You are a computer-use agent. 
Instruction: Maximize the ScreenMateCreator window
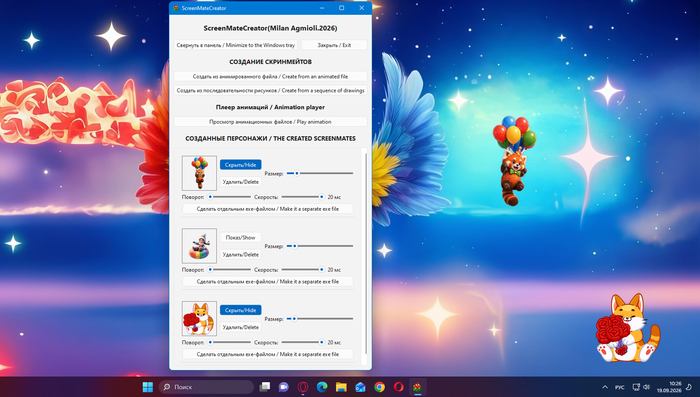[x=342, y=8]
